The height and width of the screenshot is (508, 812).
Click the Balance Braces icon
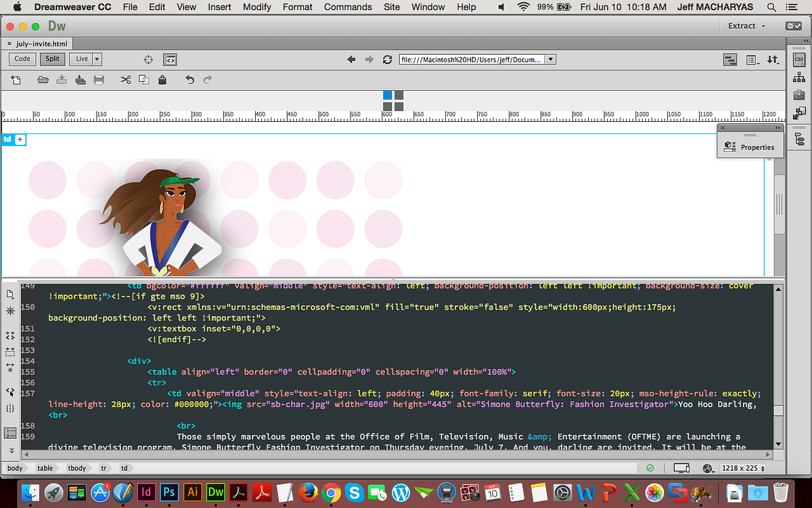click(x=10, y=409)
